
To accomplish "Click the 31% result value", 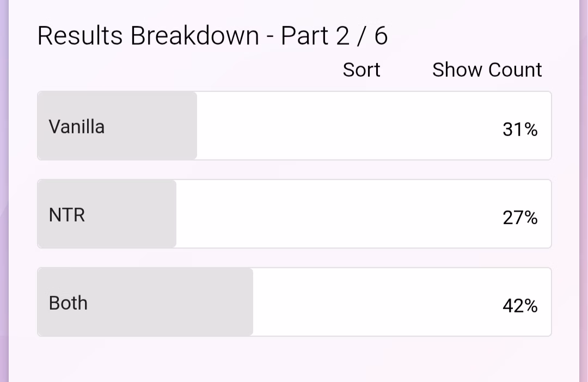I will click(x=520, y=130).
